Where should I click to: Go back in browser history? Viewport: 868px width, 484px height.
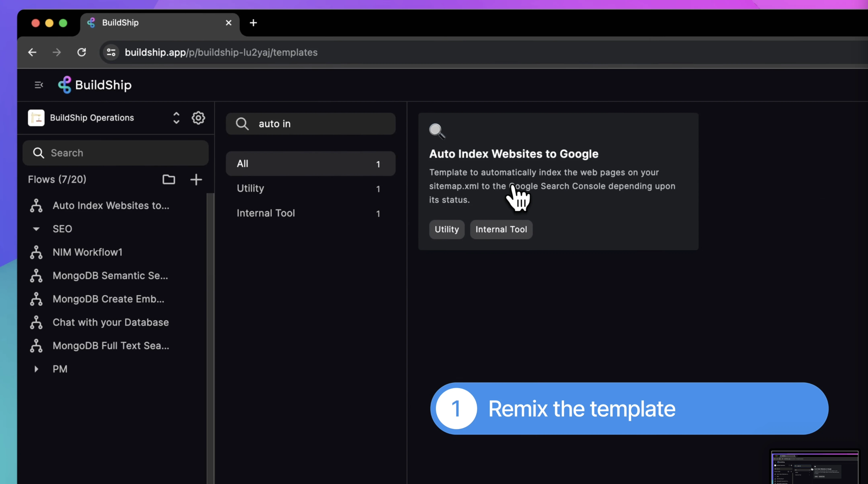[32, 52]
